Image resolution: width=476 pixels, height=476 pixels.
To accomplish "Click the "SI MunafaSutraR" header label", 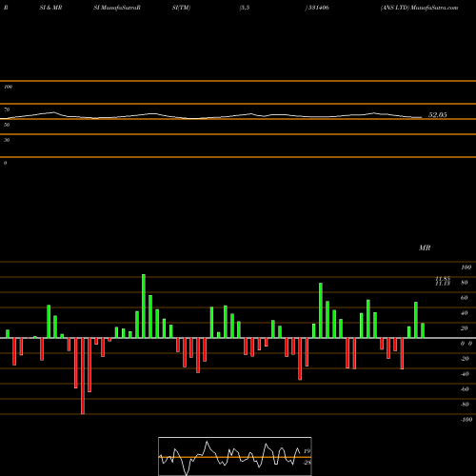I will [117, 8].
